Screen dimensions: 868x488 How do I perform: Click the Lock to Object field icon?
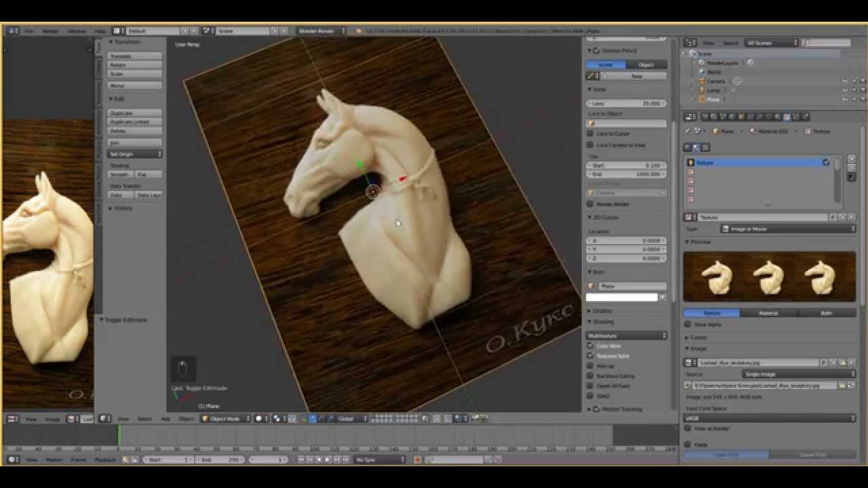[x=591, y=123]
